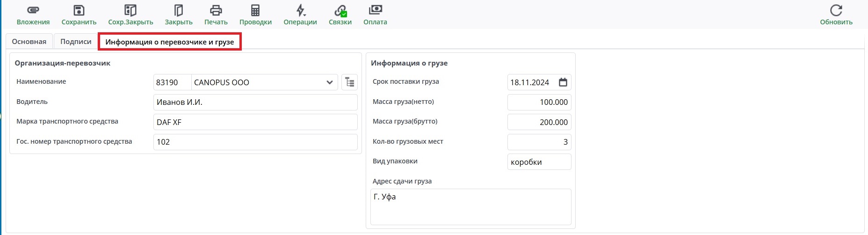Open the calendar for Срок поставки груза
This screenshot has height=235, width=868.
click(563, 82)
